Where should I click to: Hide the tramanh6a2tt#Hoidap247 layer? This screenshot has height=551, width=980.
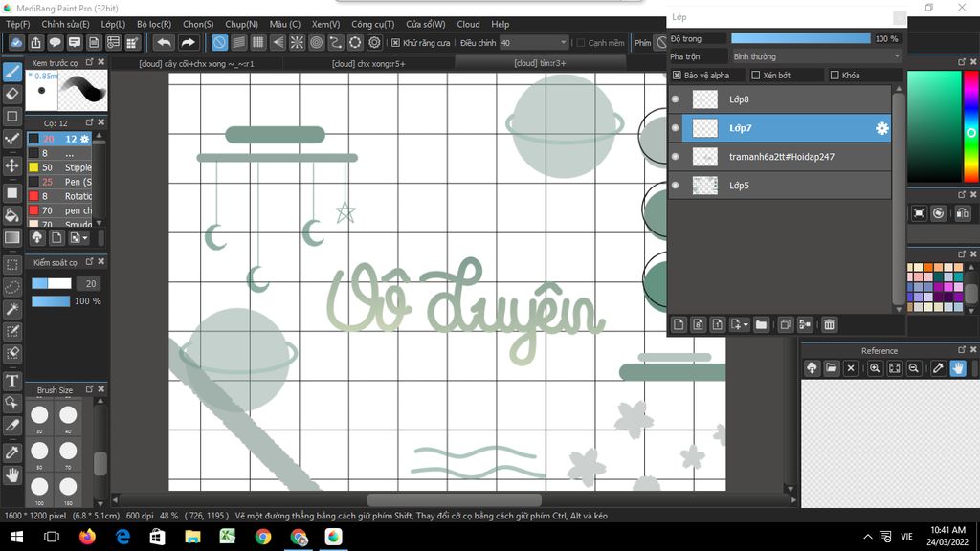[675, 157]
